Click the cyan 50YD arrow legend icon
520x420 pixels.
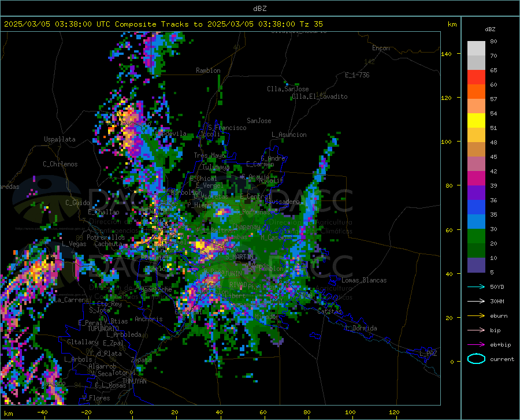click(476, 287)
